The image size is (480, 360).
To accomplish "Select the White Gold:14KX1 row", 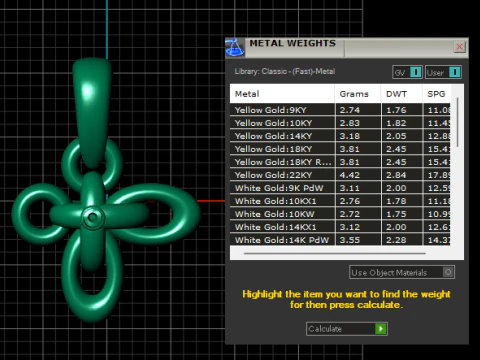I will [340, 227].
